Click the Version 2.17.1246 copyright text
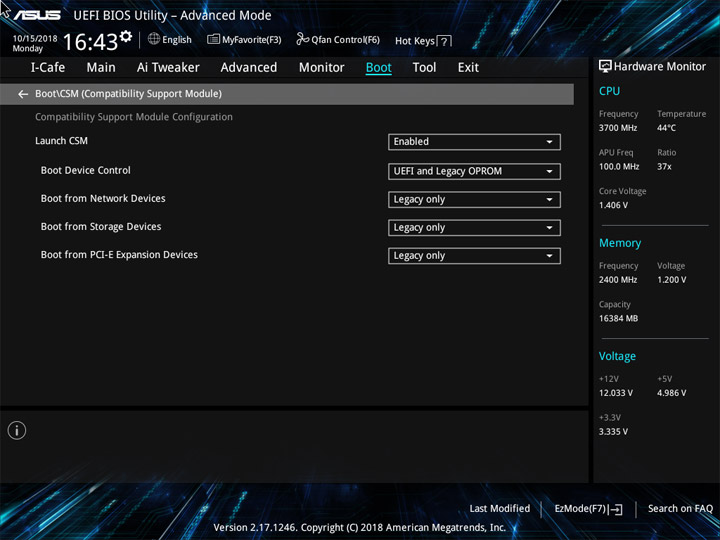 [x=360, y=528]
